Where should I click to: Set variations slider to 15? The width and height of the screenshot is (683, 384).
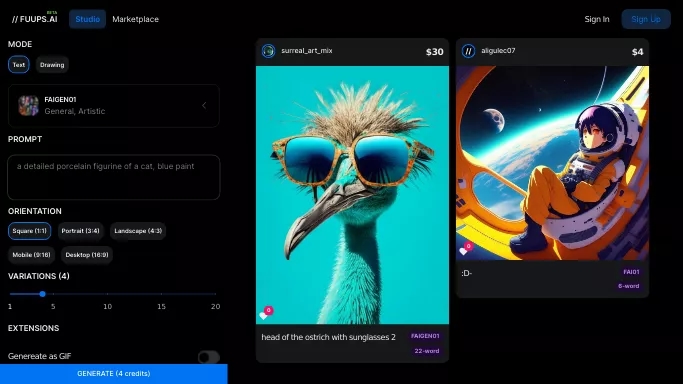[161, 294]
